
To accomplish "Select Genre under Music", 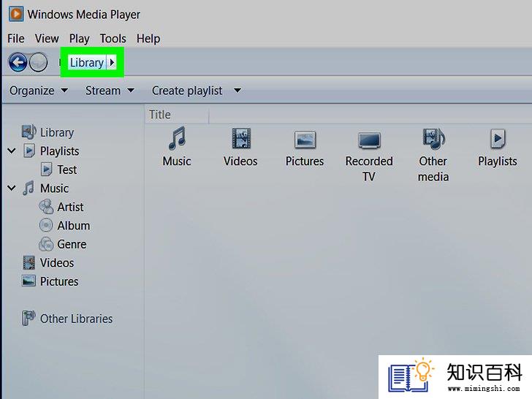I will (x=72, y=244).
